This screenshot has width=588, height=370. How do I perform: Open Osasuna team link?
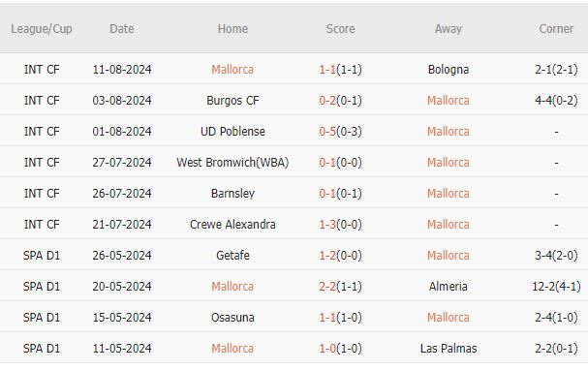click(x=232, y=318)
